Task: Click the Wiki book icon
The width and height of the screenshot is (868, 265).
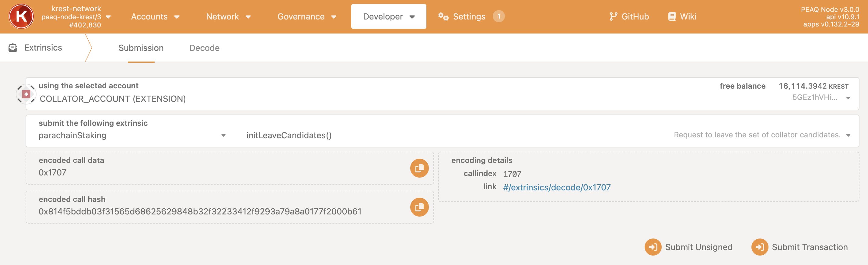Action: [672, 16]
